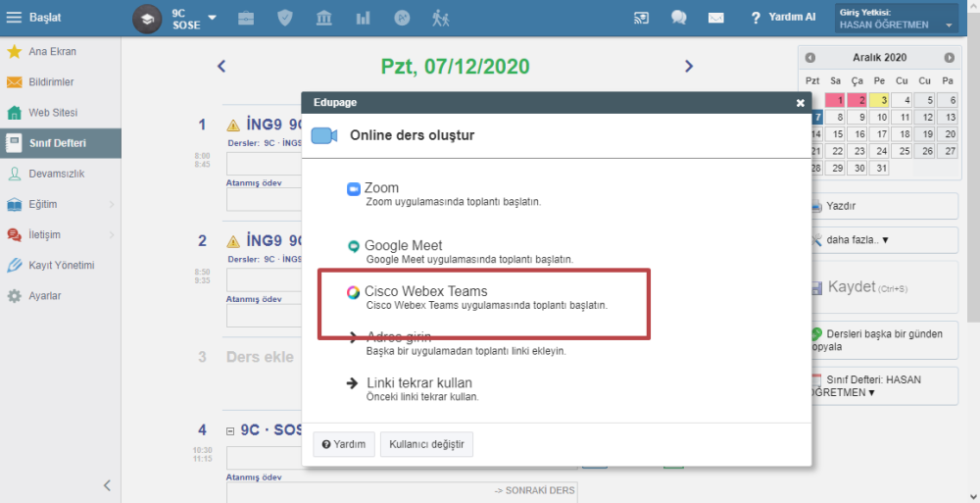Expand Eğitim sidebar section
This screenshot has width=980, height=503.
pyautogui.click(x=61, y=205)
